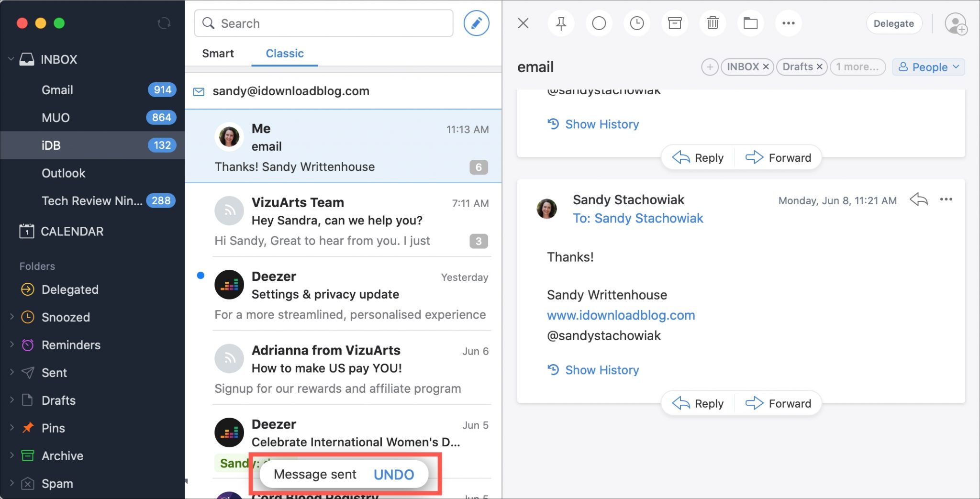Reply with the arrow icon on Sandy's message
Screen dimensions: 980x499
[918, 200]
